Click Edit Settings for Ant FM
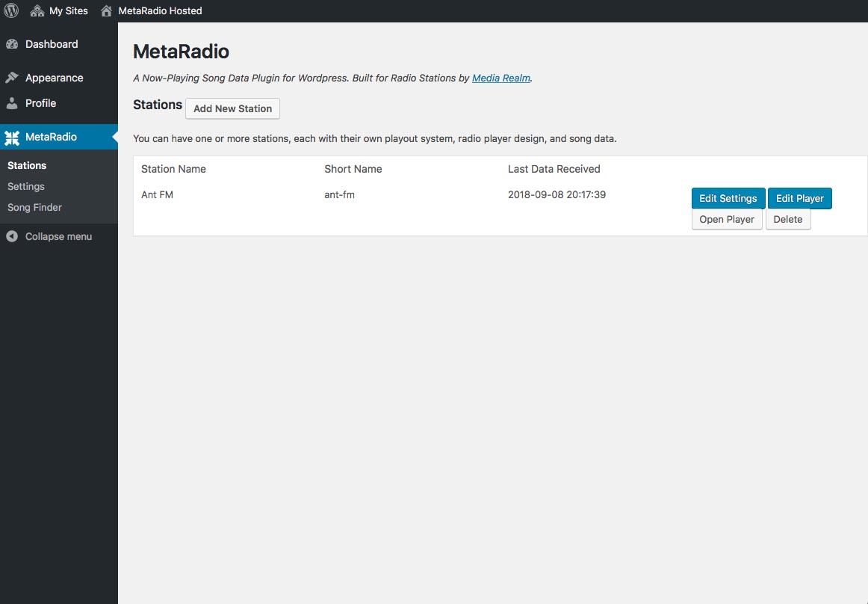The width and height of the screenshot is (868, 604). tap(728, 198)
